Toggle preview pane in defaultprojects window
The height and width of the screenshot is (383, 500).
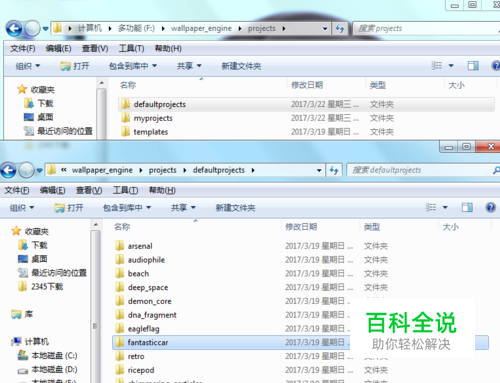click(x=467, y=207)
